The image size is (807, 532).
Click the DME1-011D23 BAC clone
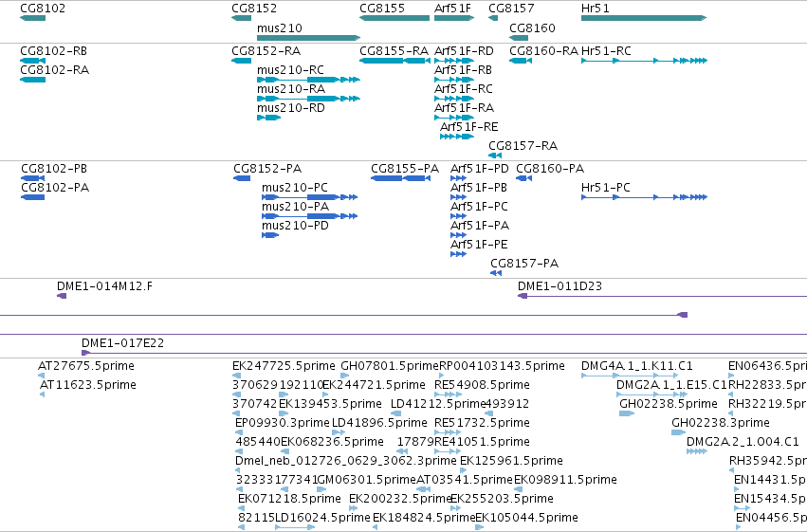click(662, 297)
